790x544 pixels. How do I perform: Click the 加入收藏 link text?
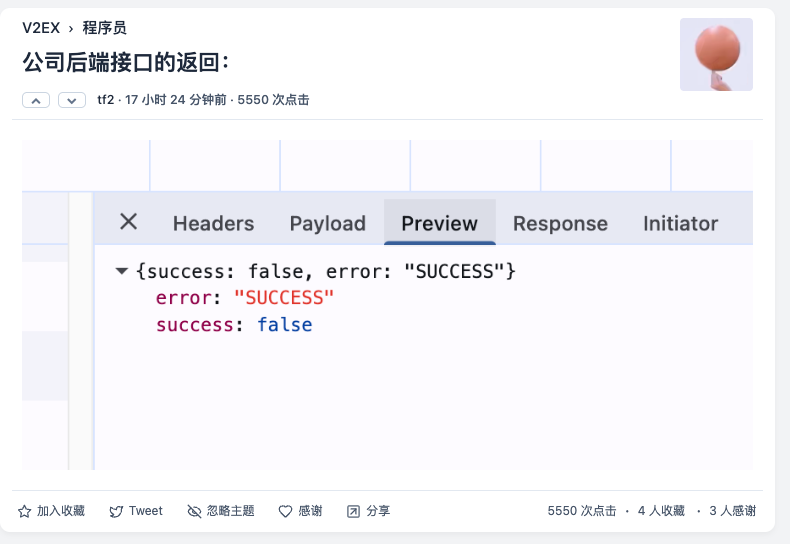[61, 511]
